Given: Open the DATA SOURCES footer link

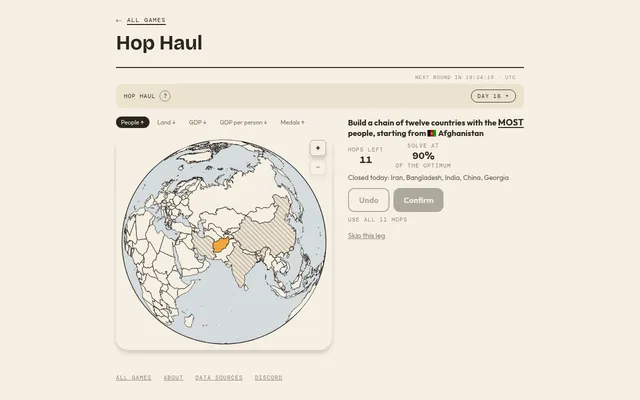Looking at the screenshot, I should (219, 378).
